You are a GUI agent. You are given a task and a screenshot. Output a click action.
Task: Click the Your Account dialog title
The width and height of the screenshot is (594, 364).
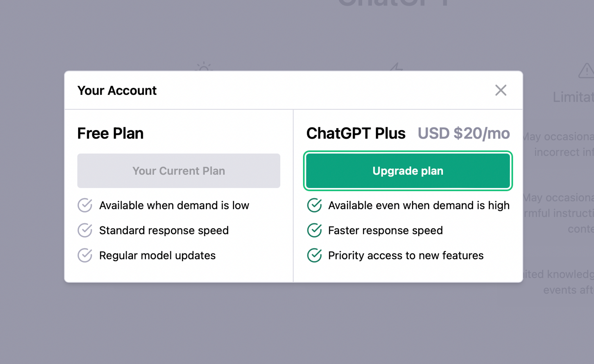point(117,90)
